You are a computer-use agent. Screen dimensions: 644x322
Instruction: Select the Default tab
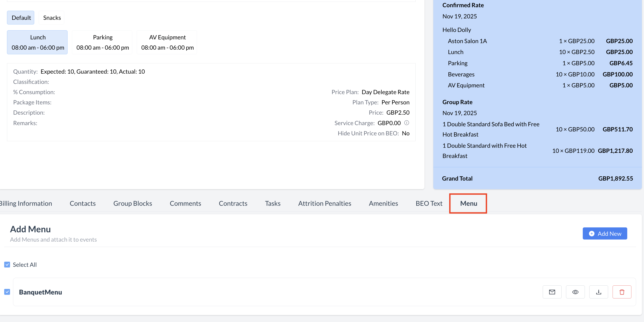(x=21, y=17)
